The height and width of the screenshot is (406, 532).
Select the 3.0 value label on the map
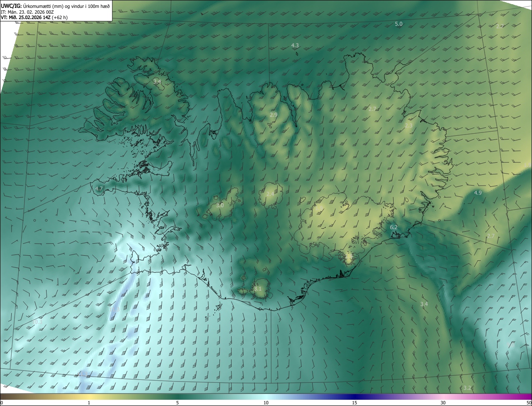click(x=220, y=205)
